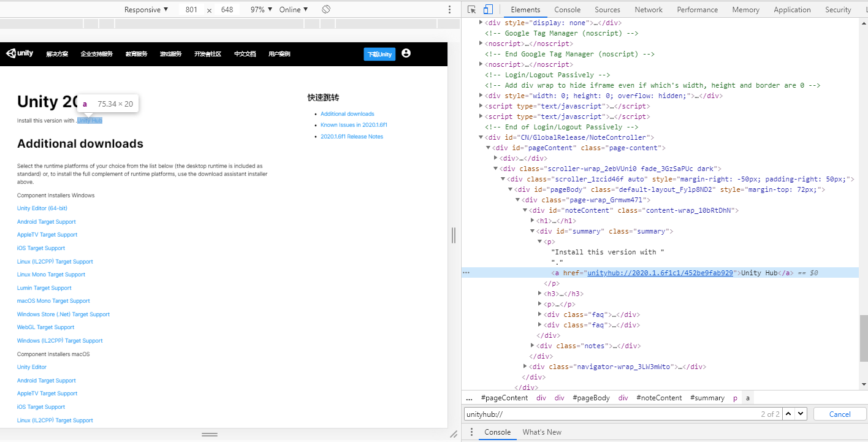Open the What's New drawer tab

click(542, 432)
